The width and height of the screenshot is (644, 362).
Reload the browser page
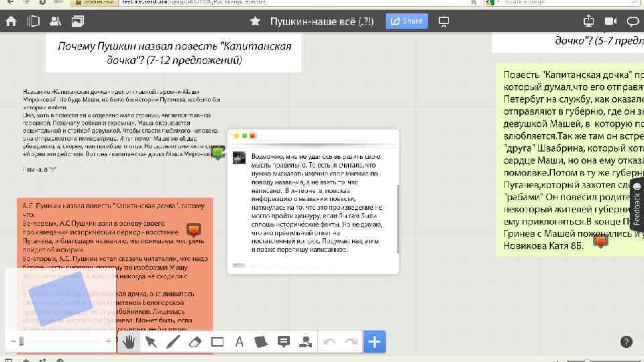42,2
